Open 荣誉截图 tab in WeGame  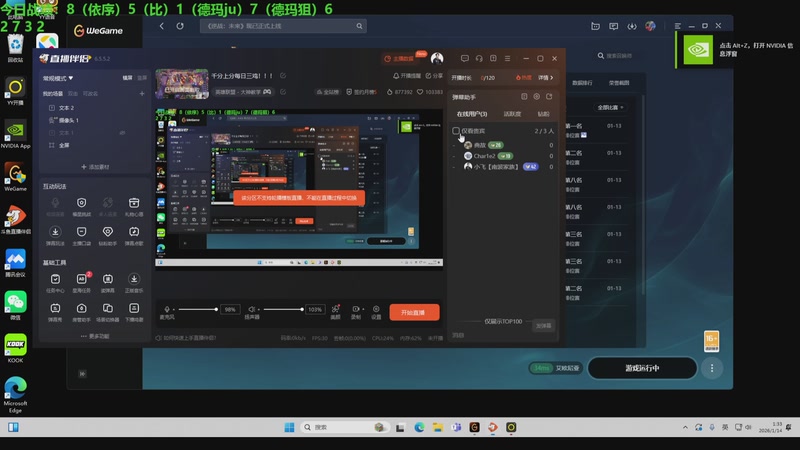[619, 83]
